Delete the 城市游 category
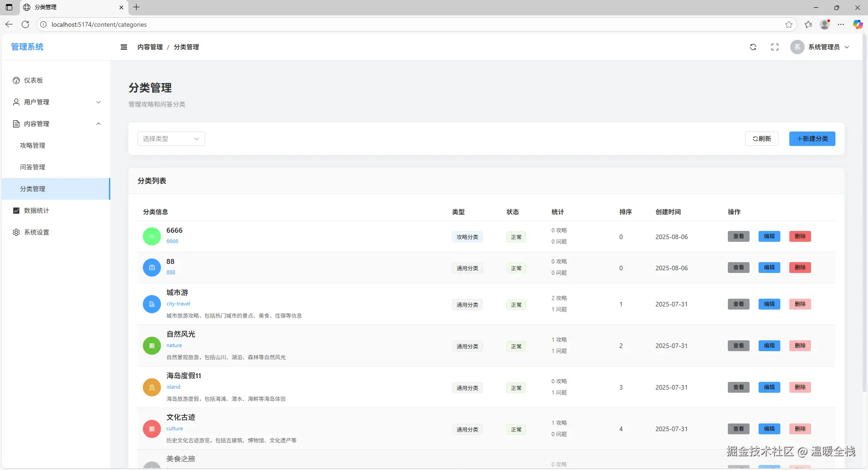 tap(800, 304)
